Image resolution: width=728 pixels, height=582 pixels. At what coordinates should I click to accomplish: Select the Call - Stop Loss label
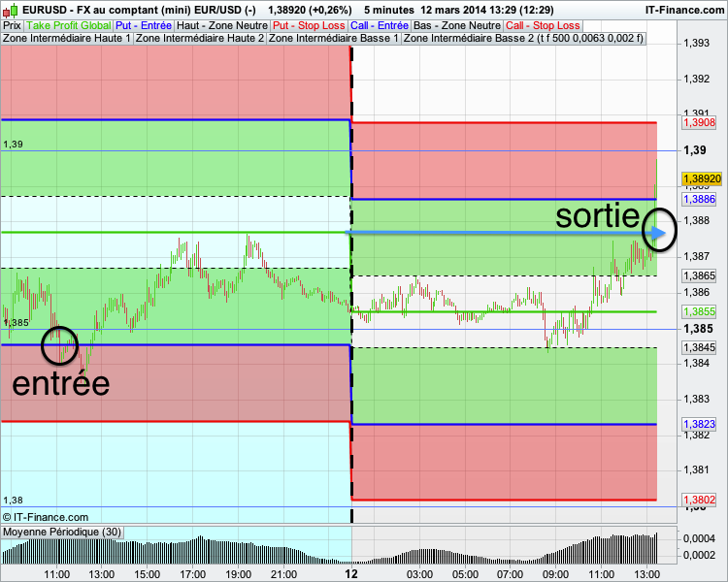point(543,25)
